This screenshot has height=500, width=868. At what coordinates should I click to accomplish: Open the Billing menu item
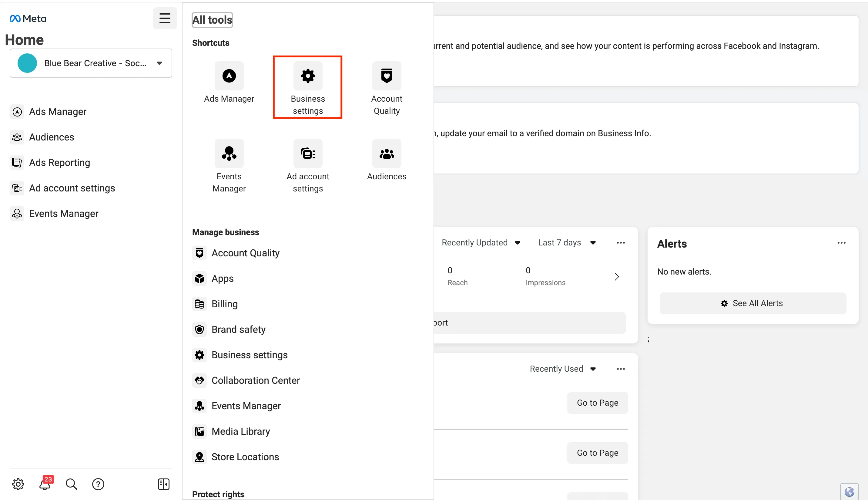click(x=225, y=304)
